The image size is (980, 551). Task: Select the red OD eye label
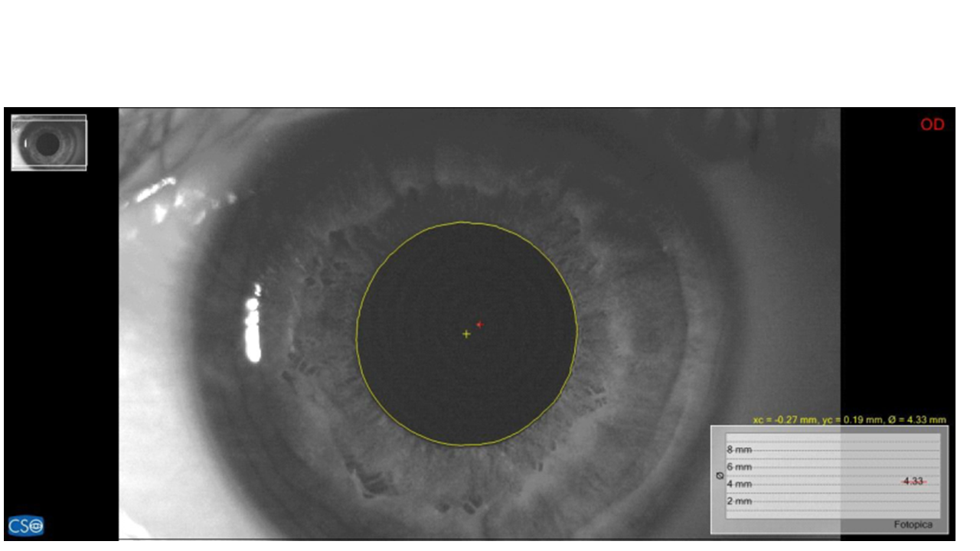(x=933, y=125)
